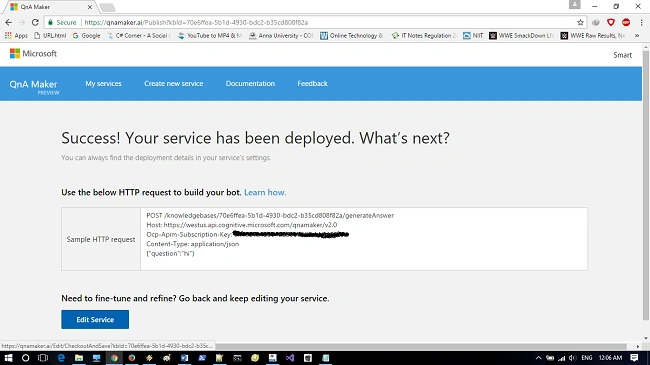Click the red shield extension icon
The image size is (650, 365).
pyautogui.click(x=611, y=22)
